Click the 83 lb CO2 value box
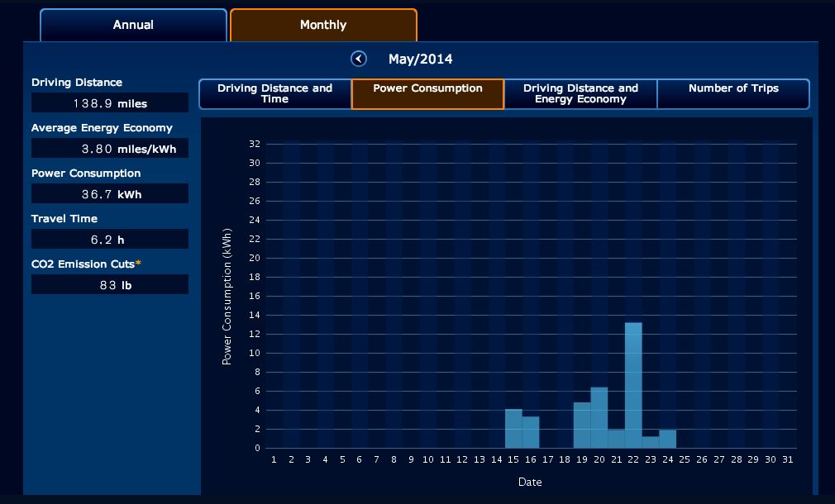 [x=110, y=285]
